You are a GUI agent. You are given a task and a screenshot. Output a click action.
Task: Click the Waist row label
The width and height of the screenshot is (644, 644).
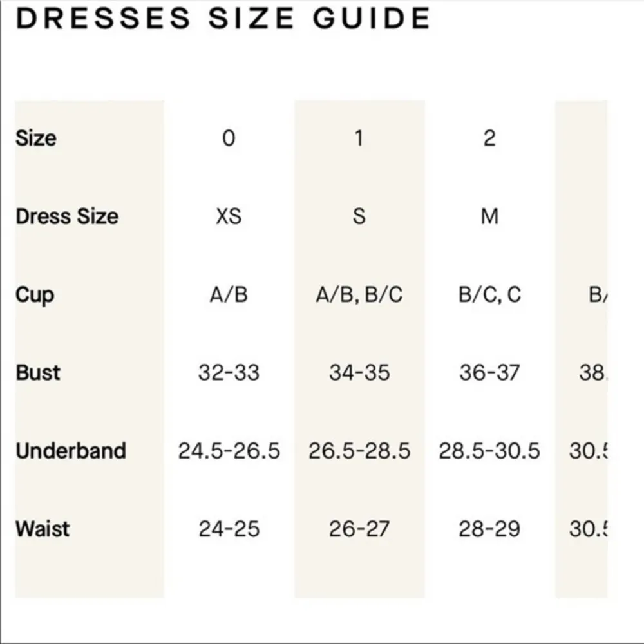tap(43, 529)
